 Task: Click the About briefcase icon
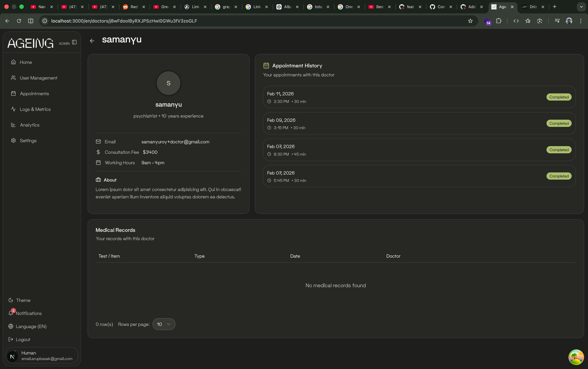(98, 180)
